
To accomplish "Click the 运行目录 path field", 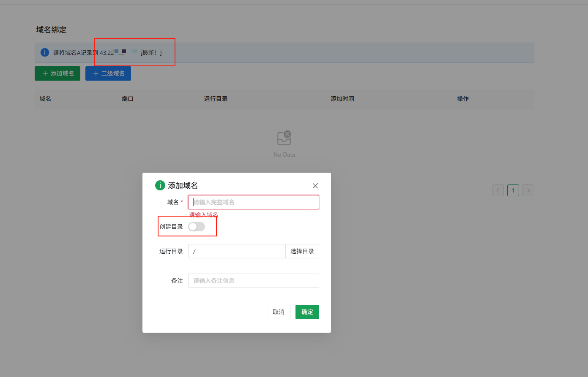I will click(237, 251).
